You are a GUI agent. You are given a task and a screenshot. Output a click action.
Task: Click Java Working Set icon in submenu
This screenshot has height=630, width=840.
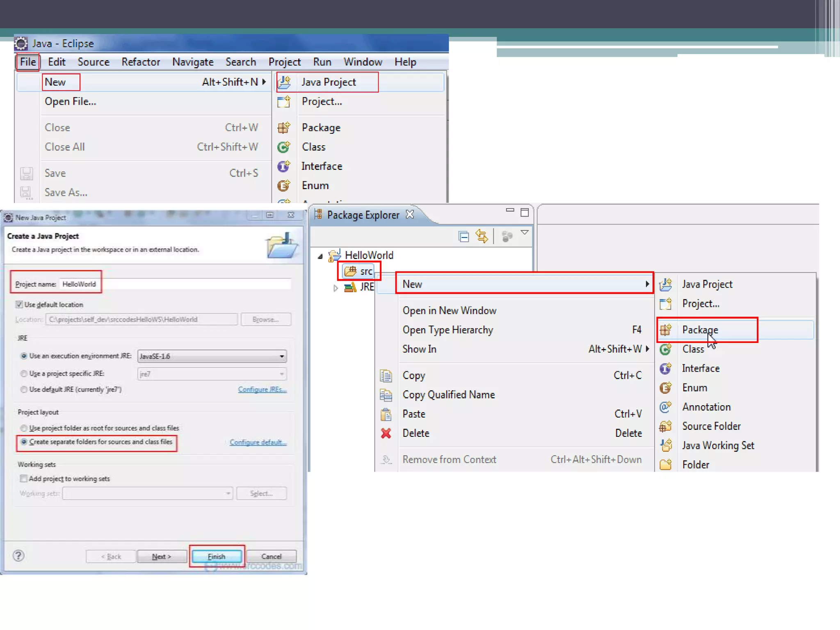(x=665, y=445)
